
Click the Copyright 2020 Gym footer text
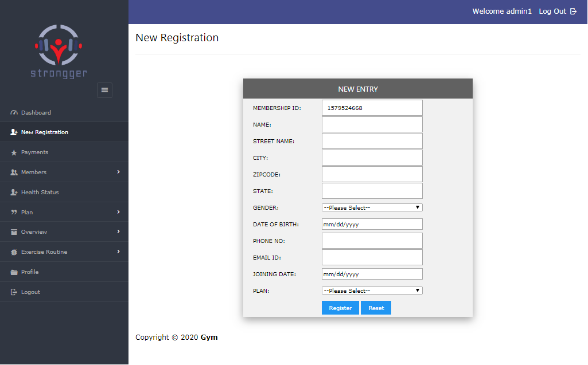pyautogui.click(x=176, y=337)
